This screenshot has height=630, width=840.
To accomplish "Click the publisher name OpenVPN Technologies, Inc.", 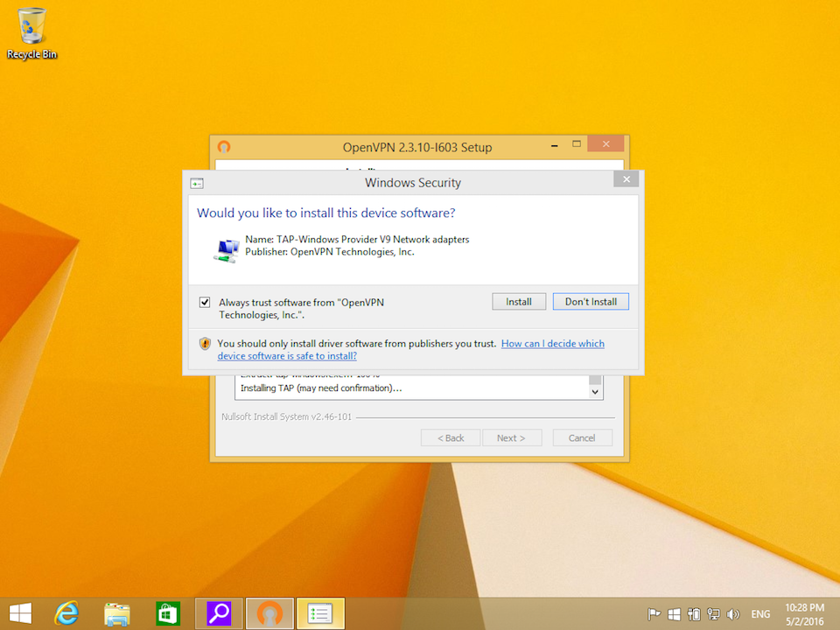I will click(353, 252).
